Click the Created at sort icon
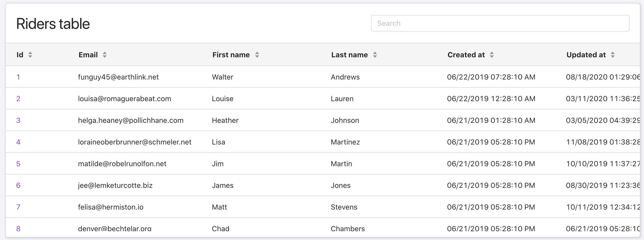644x240 pixels. coord(492,55)
